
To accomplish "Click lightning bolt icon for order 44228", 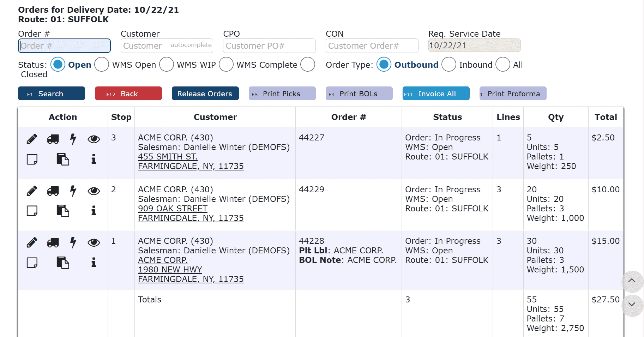I will [x=73, y=242].
